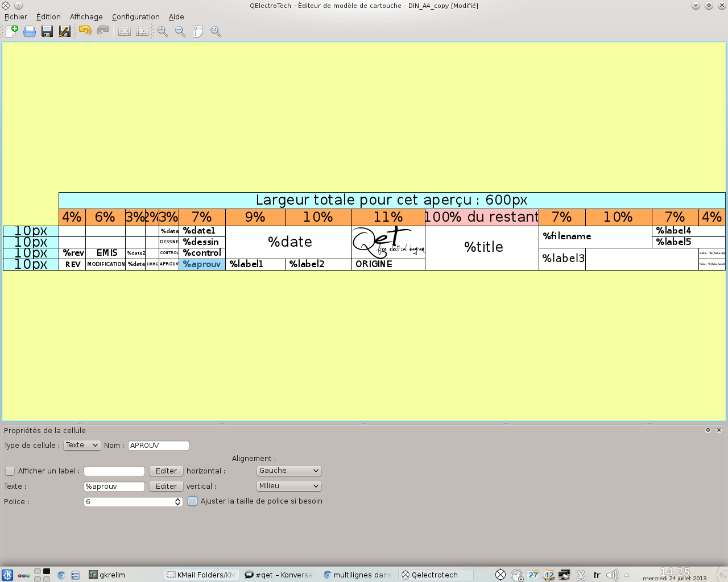This screenshot has height=582, width=728.
Task: Open the Fichier menu
Action: (x=16, y=16)
